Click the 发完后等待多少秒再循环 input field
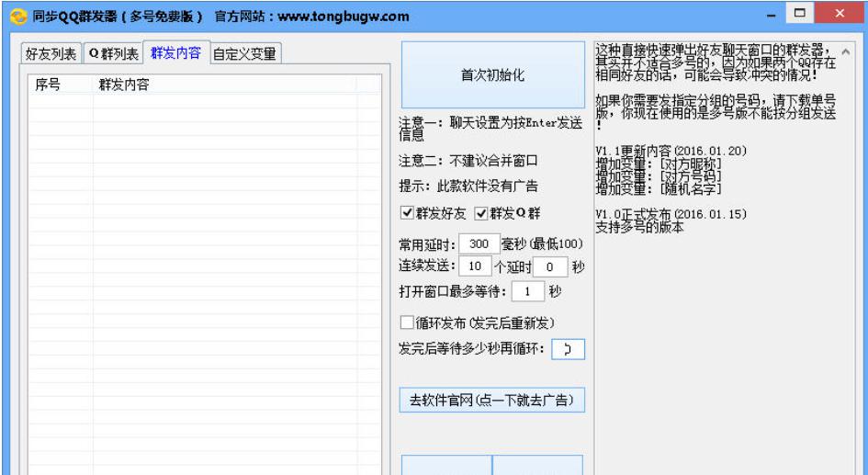 click(x=568, y=349)
